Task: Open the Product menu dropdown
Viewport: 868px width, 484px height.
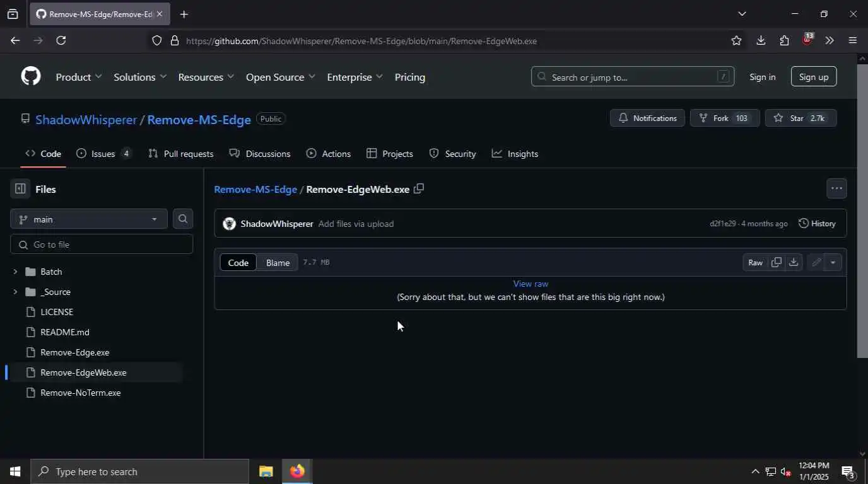Action: [x=78, y=77]
